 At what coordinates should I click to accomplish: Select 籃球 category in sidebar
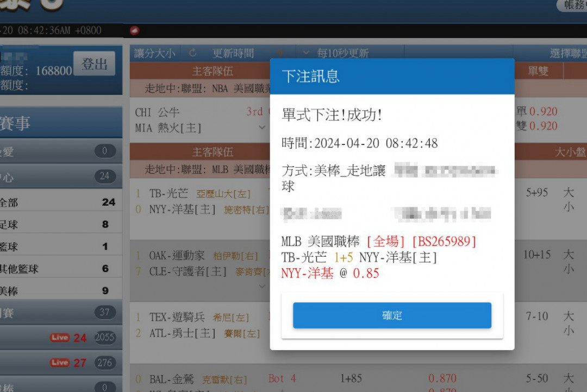[61, 246]
